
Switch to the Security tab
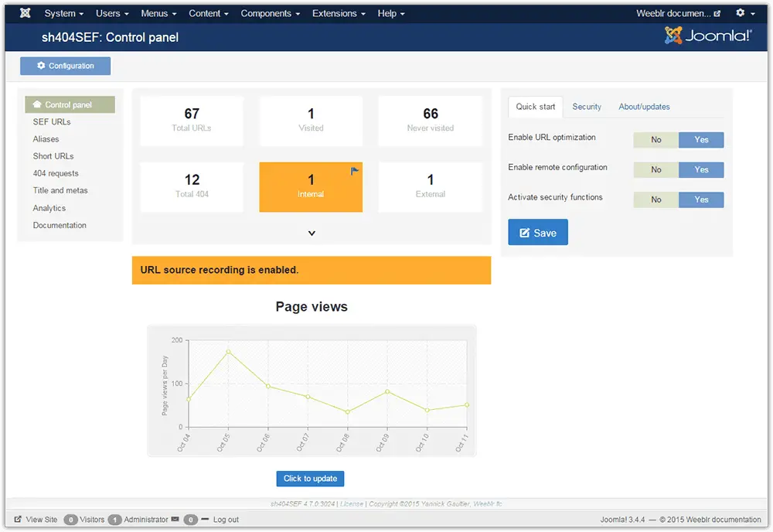(587, 107)
